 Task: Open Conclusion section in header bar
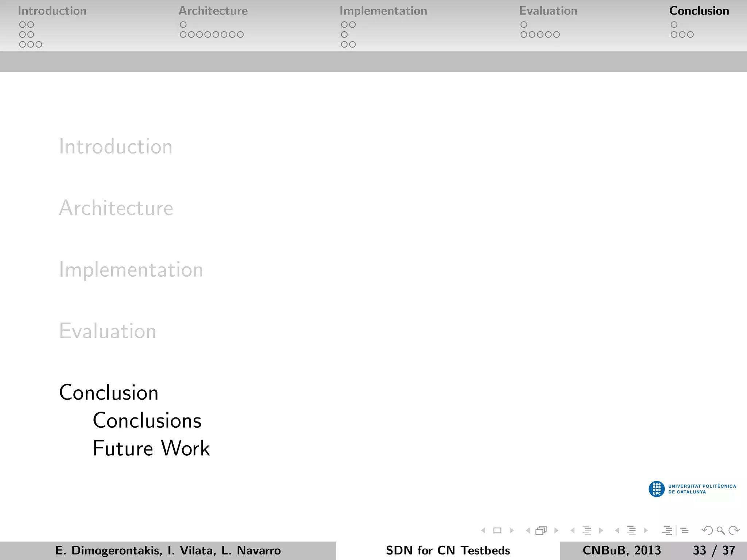(x=699, y=11)
